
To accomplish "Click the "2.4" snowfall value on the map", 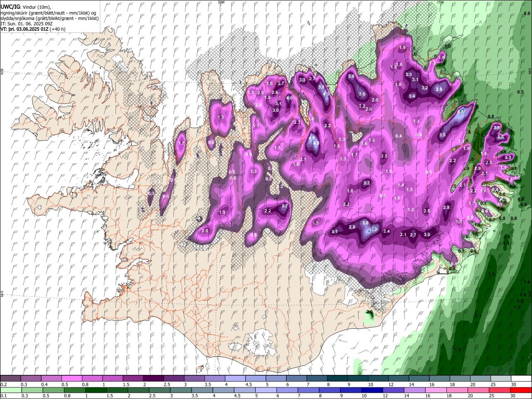I will click(x=387, y=231).
